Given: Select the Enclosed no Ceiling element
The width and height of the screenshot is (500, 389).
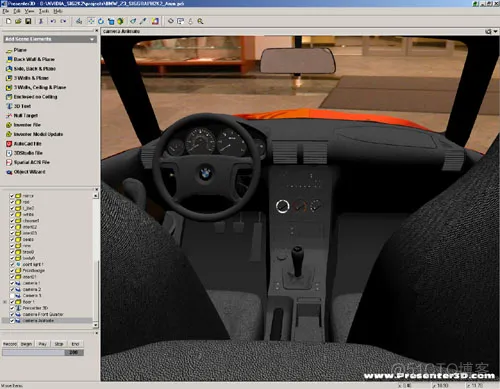Looking at the screenshot, I should 32,97.
